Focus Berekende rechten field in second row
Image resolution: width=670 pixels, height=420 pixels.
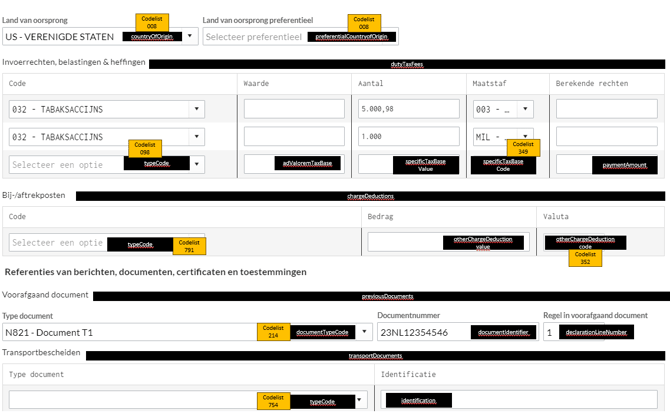tap(606, 137)
